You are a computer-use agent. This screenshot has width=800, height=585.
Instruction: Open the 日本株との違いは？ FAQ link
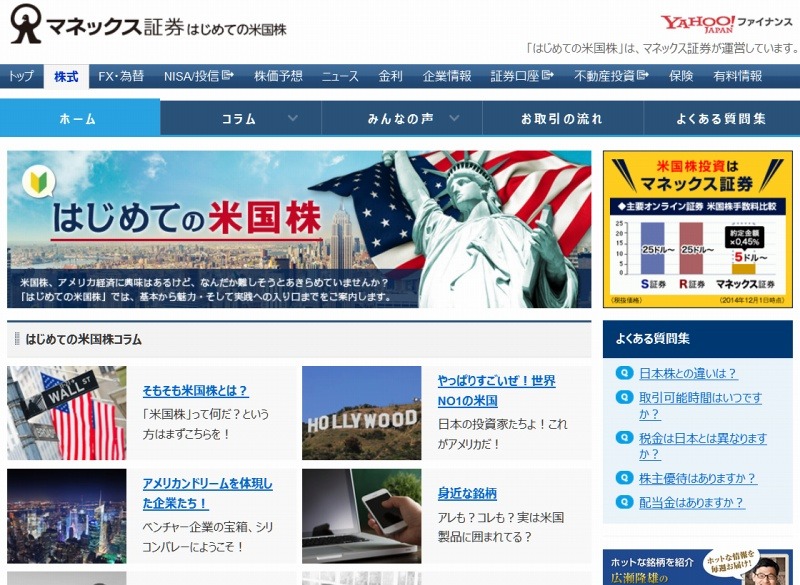pos(688,373)
